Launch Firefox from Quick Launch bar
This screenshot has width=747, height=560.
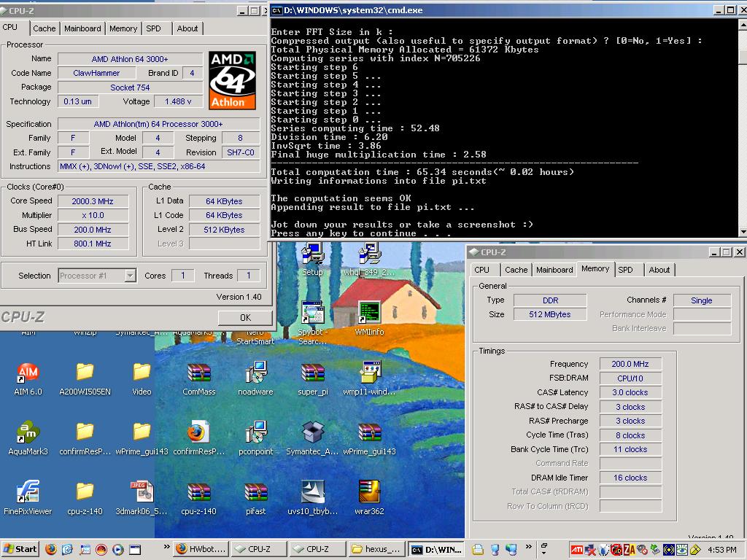(50, 550)
